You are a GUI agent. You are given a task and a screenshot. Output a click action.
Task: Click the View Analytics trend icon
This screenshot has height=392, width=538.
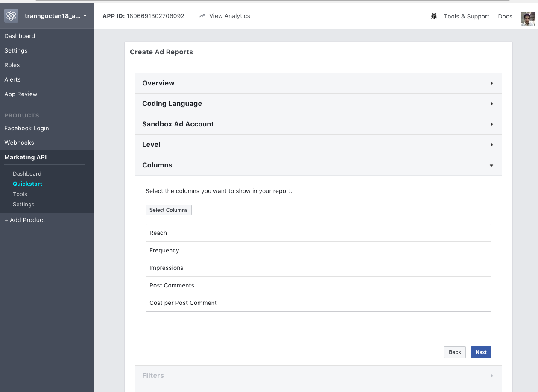202,16
